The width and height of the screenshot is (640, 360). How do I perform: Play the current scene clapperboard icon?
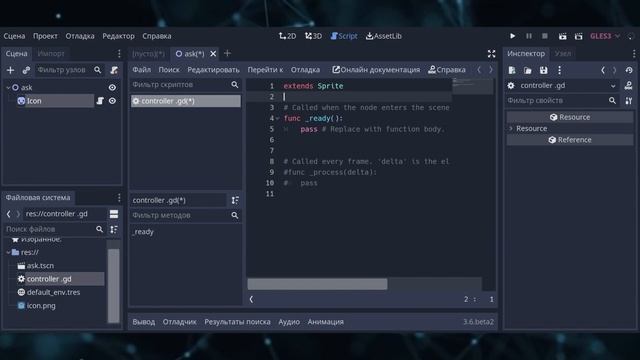pos(562,36)
